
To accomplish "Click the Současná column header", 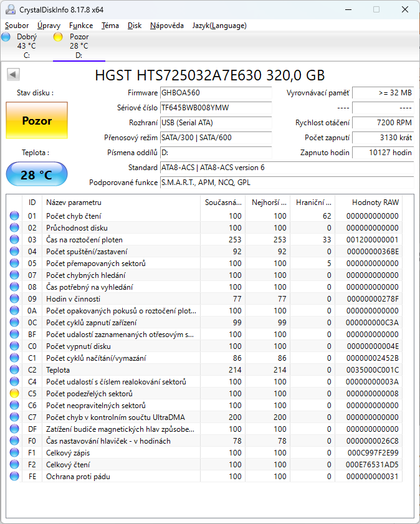I will click(x=223, y=202).
